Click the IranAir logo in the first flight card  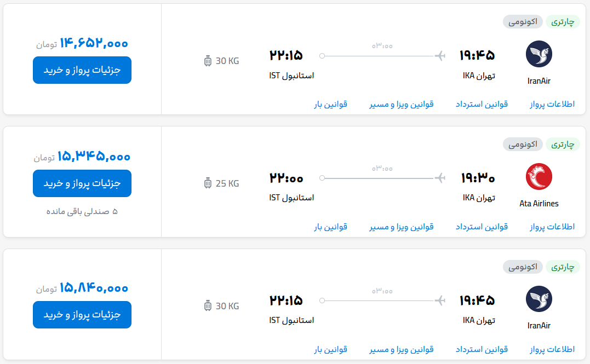539,54
